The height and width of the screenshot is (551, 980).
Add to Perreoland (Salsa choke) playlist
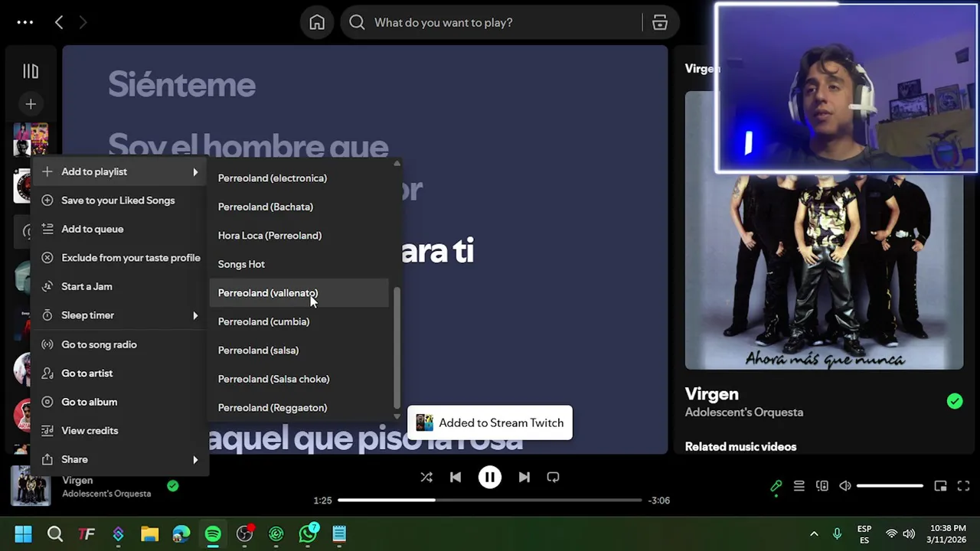(299, 379)
